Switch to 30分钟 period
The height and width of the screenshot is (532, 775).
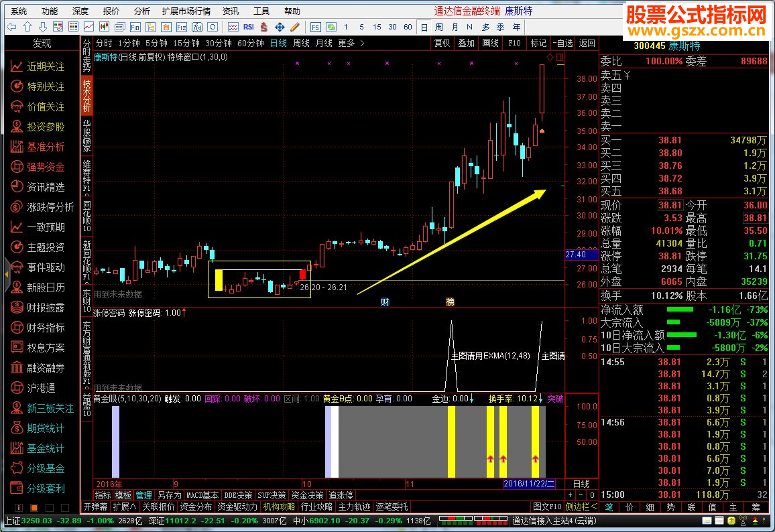pos(219,43)
